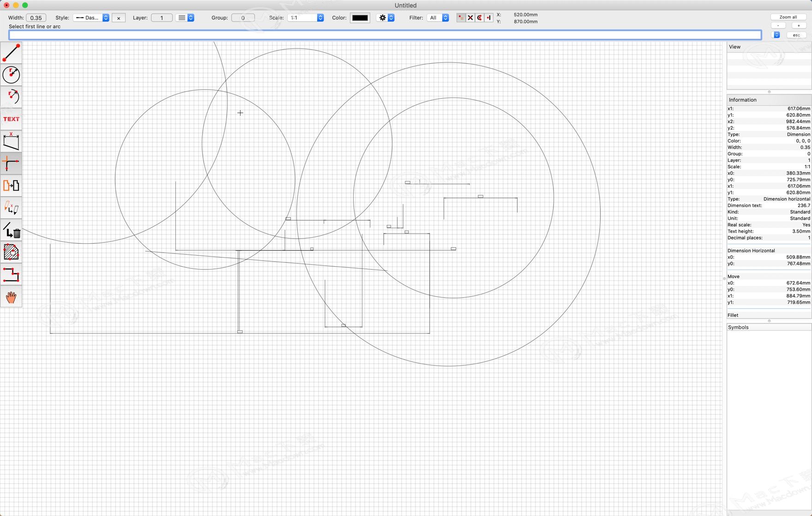The height and width of the screenshot is (516, 812).
Task: Select the Arc drawing tool
Action: tap(11, 97)
